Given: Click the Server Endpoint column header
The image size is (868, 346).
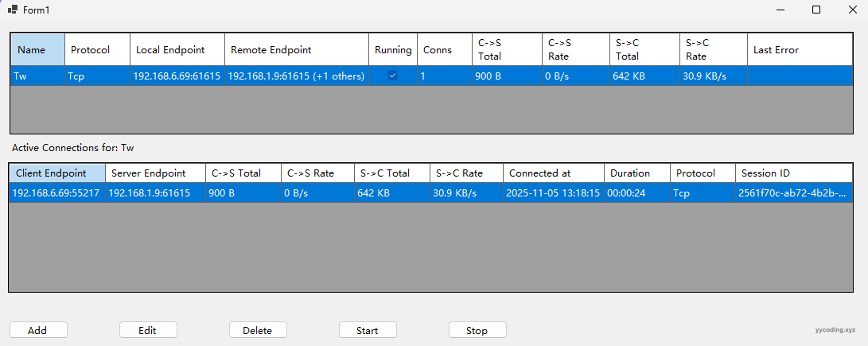Looking at the screenshot, I should [x=154, y=173].
